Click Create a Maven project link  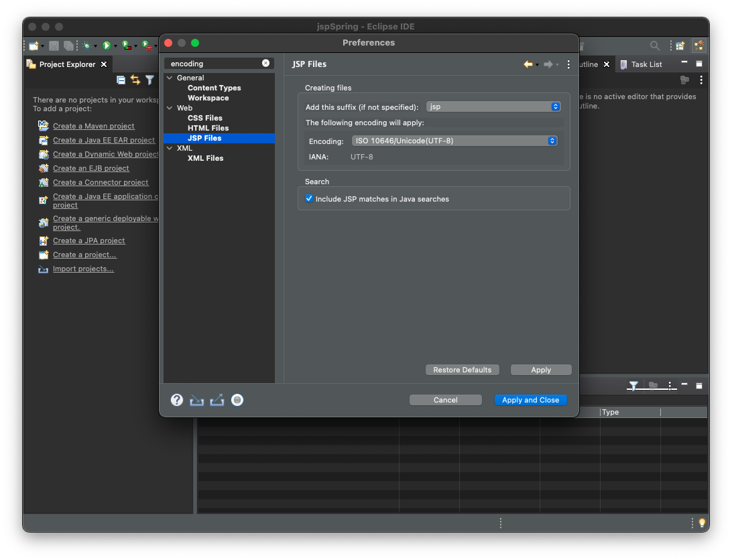click(94, 126)
